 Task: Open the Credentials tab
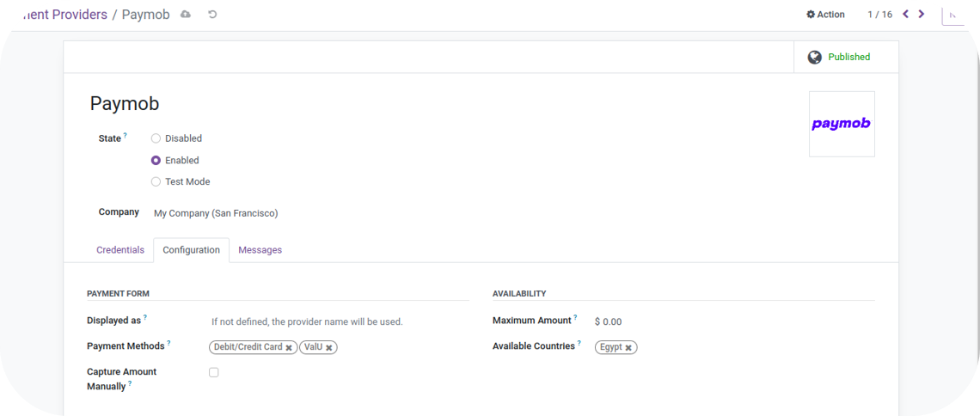tap(120, 250)
